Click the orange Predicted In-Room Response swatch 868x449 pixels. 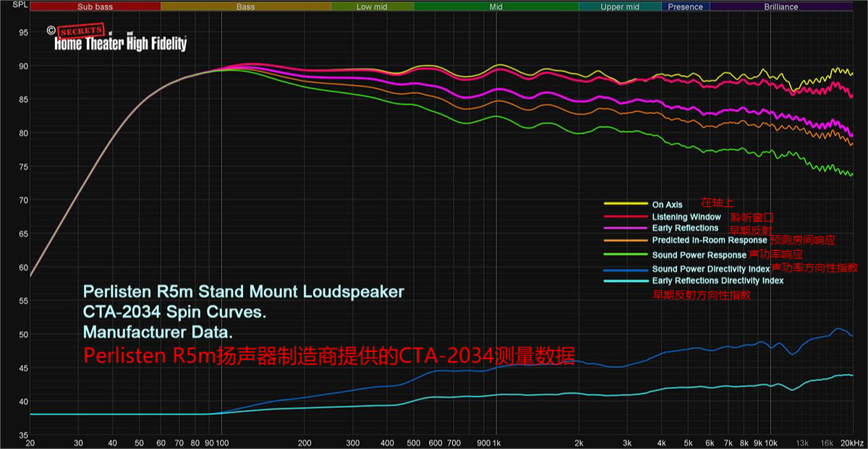[625, 240]
